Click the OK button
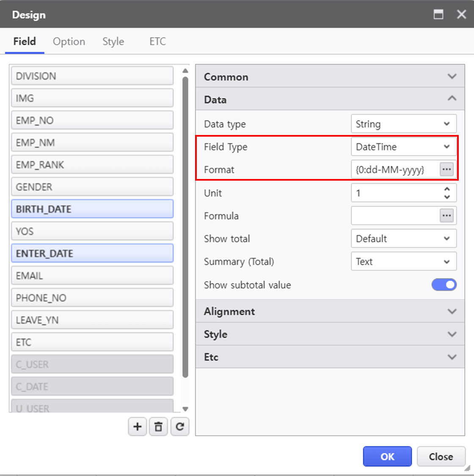The image size is (474, 476). tap(387, 456)
